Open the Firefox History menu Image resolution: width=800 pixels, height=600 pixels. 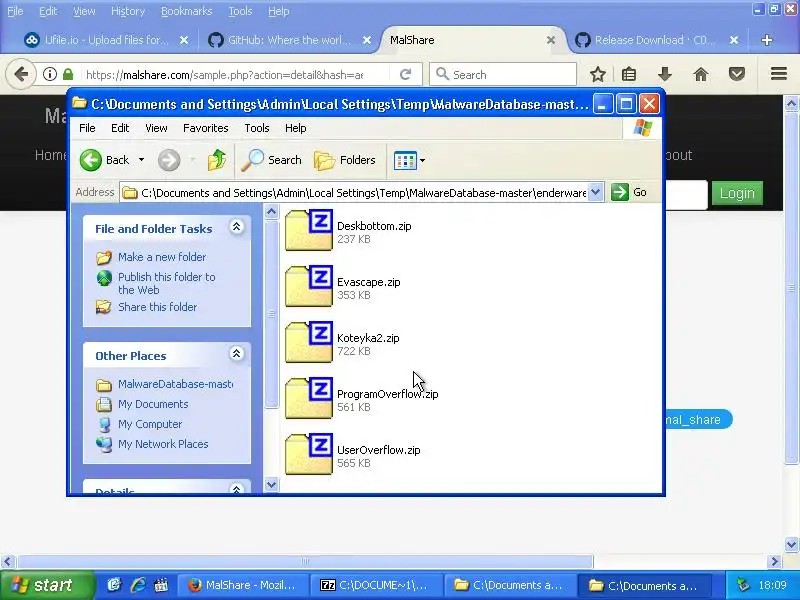[x=128, y=11]
